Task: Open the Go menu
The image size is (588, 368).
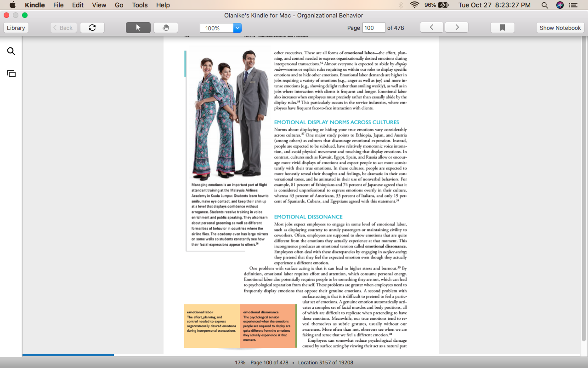Action: click(x=119, y=5)
